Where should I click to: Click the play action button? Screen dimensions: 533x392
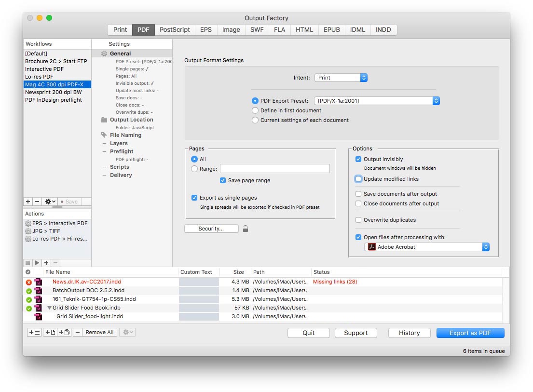pyautogui.click(x=37, y=263)
